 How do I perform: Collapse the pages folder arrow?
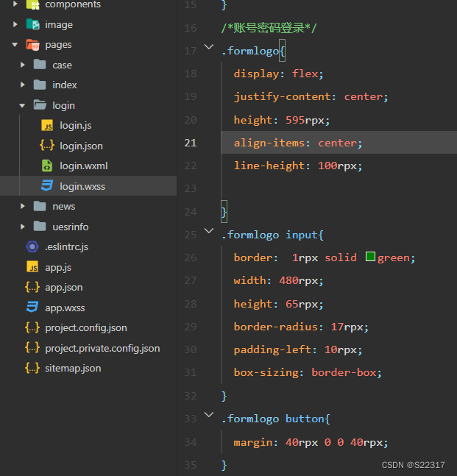(15, 45)
